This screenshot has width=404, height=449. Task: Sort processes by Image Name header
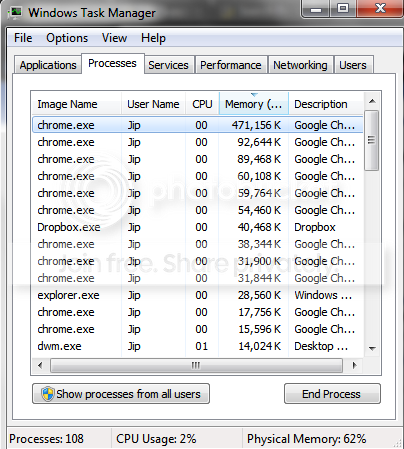click(x=76, y=104)
